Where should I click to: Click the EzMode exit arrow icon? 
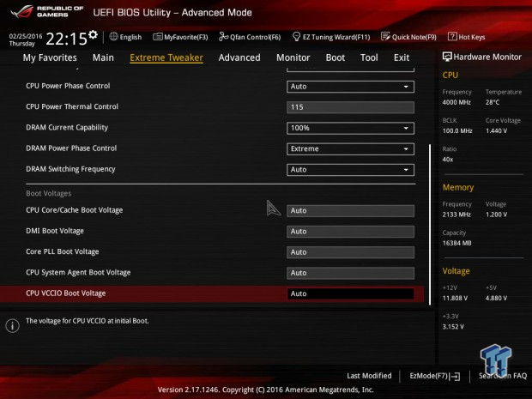[x=456, y=376]
